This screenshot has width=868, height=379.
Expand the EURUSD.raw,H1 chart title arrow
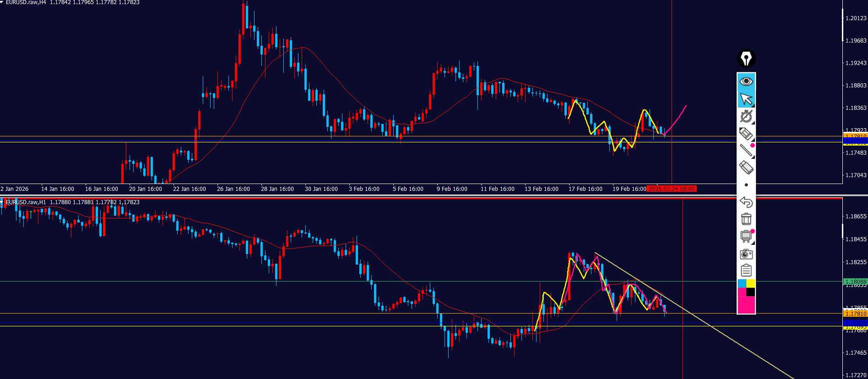coord(2,202)
